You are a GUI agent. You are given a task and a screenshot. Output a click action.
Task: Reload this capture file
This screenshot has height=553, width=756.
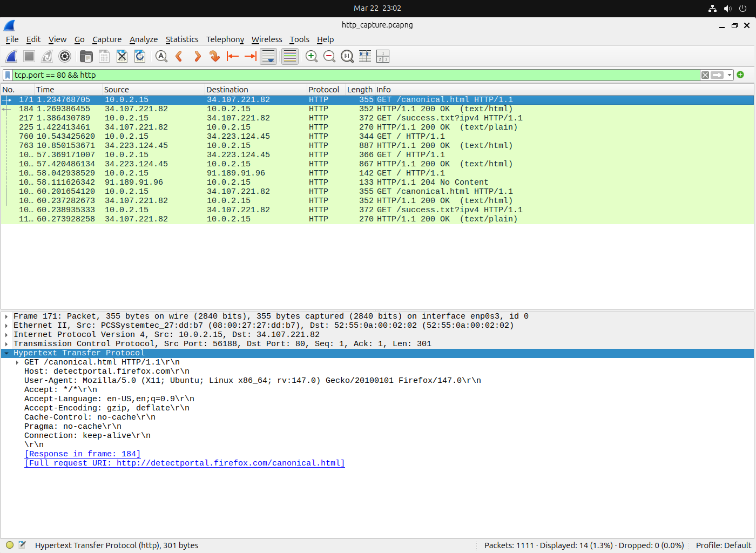click(140, 56)
